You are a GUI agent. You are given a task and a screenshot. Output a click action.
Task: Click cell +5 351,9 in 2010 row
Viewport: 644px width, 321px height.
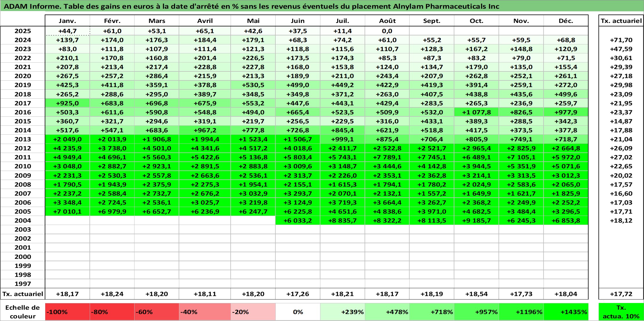tap(521, 166)
